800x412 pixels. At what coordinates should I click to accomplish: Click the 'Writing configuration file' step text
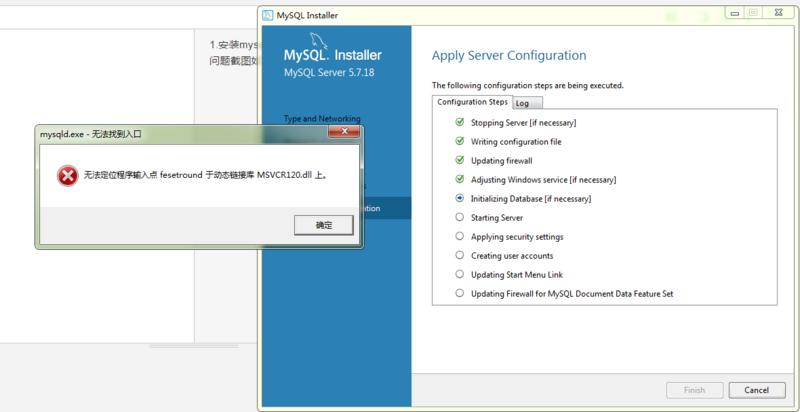(516, 142)
